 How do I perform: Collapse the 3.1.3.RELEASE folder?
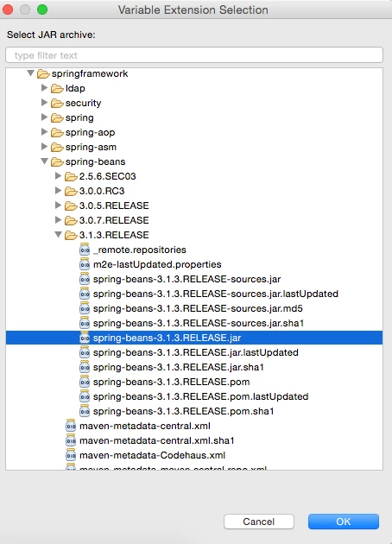pos(58,235)
